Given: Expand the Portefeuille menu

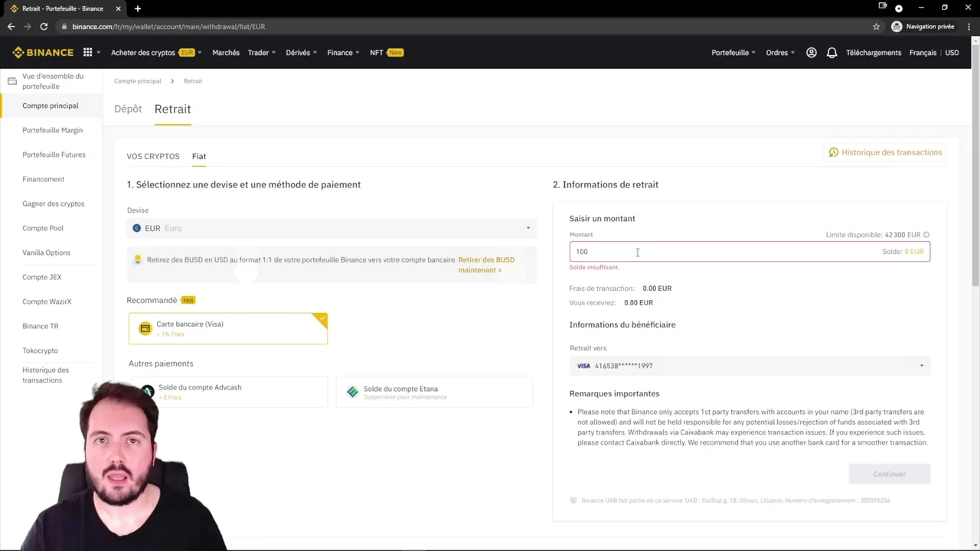Looking at the screenshot, I should [733, 53].
